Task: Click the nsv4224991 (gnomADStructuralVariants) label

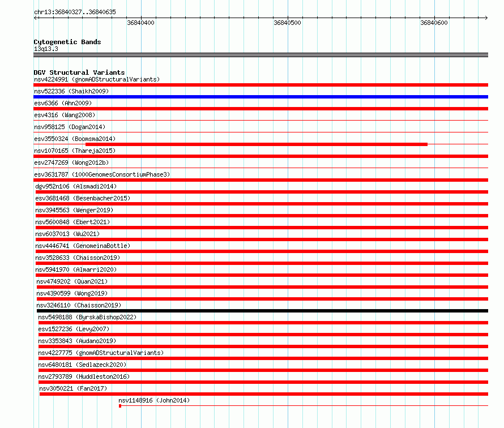Action: (x=97, y=79)
